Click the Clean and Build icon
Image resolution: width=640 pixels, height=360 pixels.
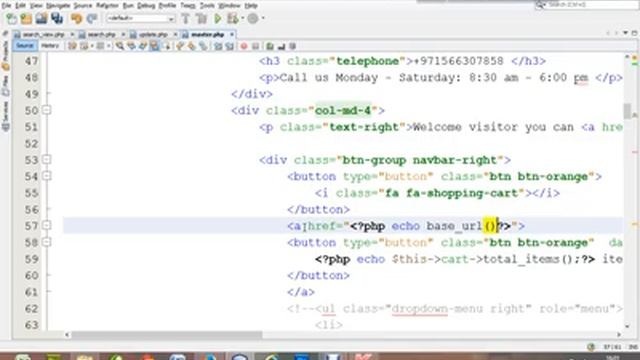pos(201,18)
